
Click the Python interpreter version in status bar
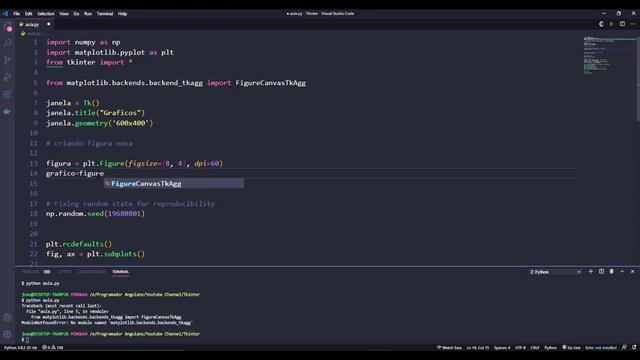click(20, 348)
